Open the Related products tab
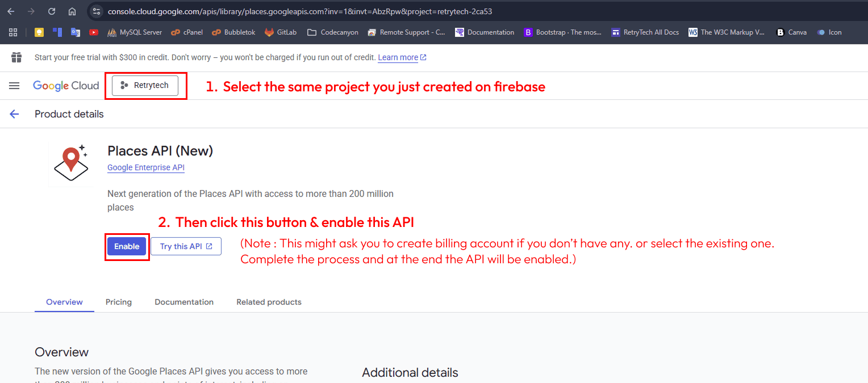The image size is (868, 383). [269, 302]
